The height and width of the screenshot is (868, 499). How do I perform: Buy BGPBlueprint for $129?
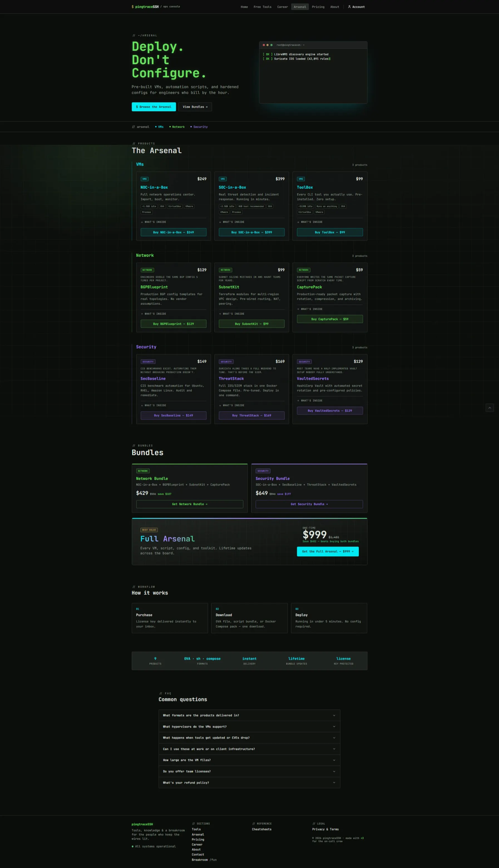173,324
